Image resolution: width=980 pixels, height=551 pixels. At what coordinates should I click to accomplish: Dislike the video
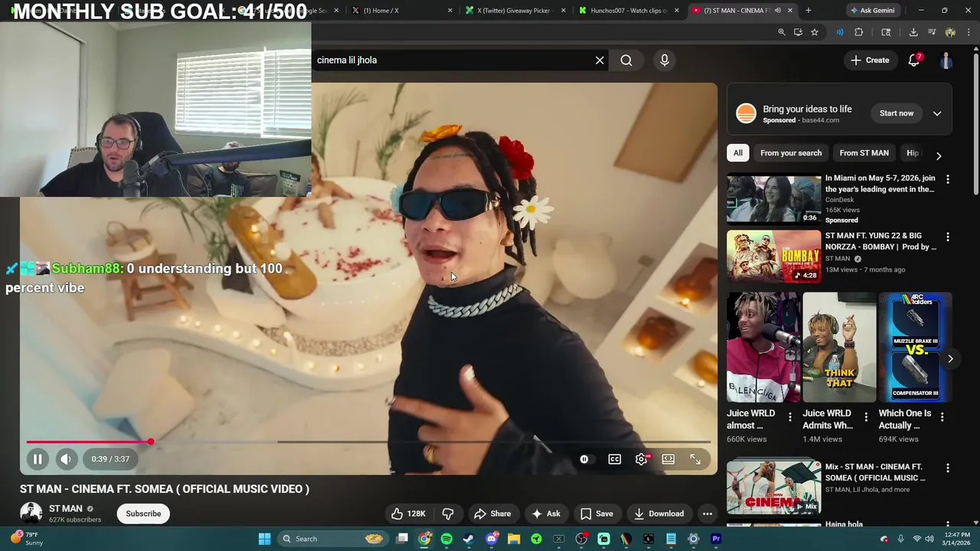(x=449, y=514)
